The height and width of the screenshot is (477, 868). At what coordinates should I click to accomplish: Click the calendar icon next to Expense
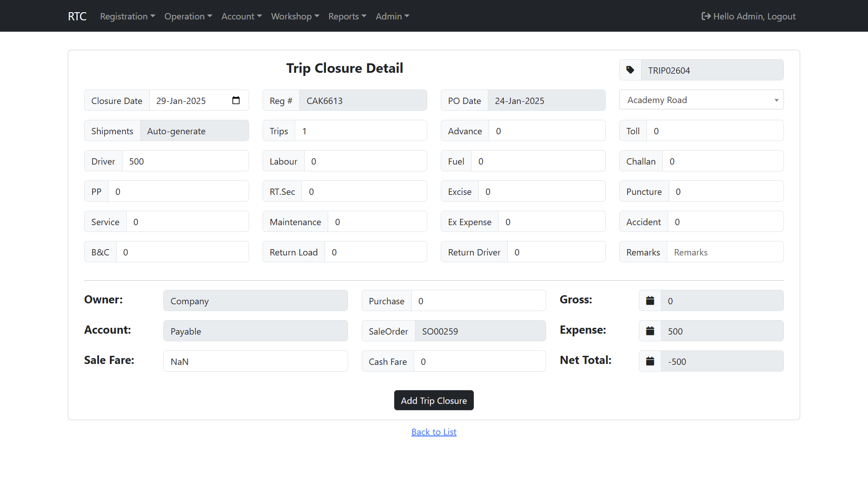(650, 331)
